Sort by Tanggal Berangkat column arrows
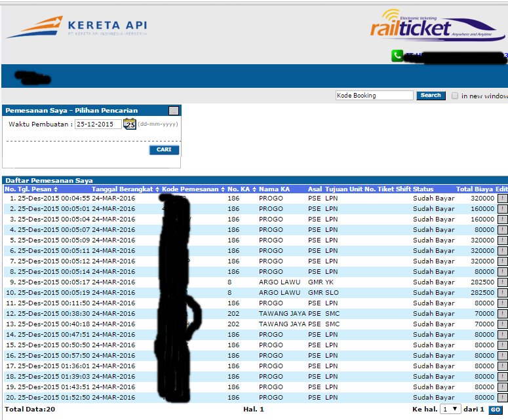Viewport: 508px width, 420px height. coord(157,189)
